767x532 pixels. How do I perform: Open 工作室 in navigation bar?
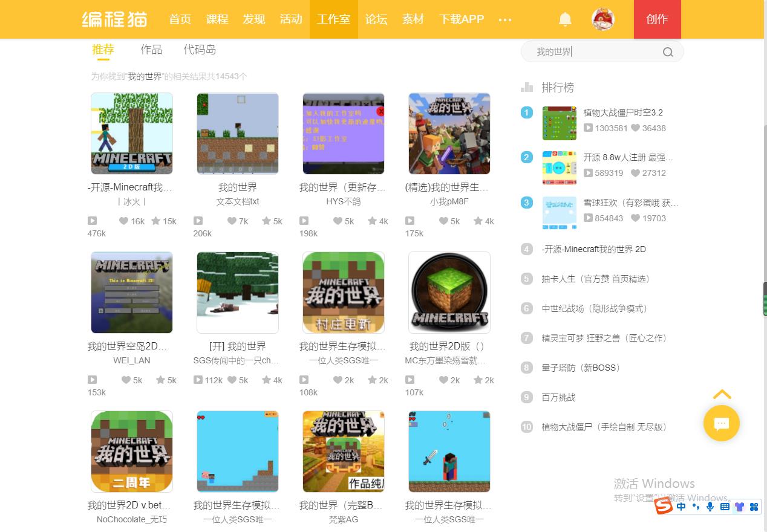(x=334, y=19)
